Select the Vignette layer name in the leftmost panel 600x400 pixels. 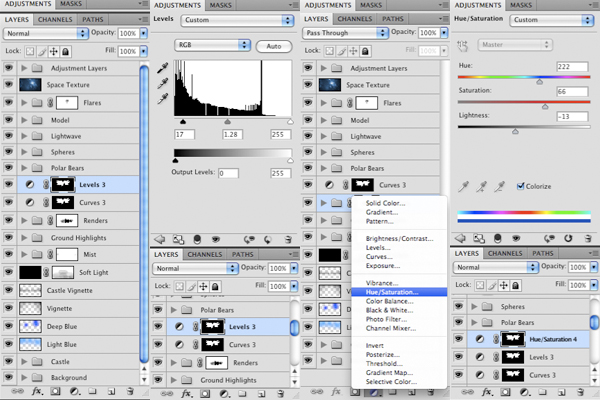point(59,309)
